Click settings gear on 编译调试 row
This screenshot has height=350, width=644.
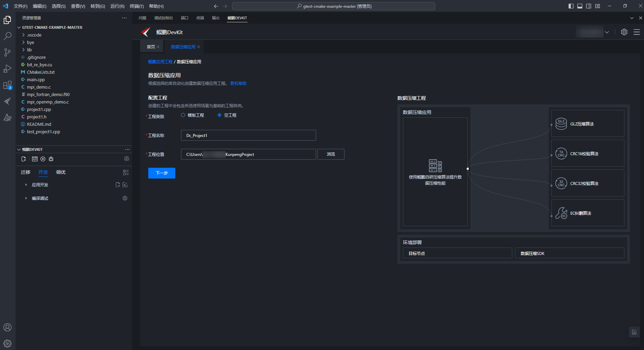pos(125,198)
